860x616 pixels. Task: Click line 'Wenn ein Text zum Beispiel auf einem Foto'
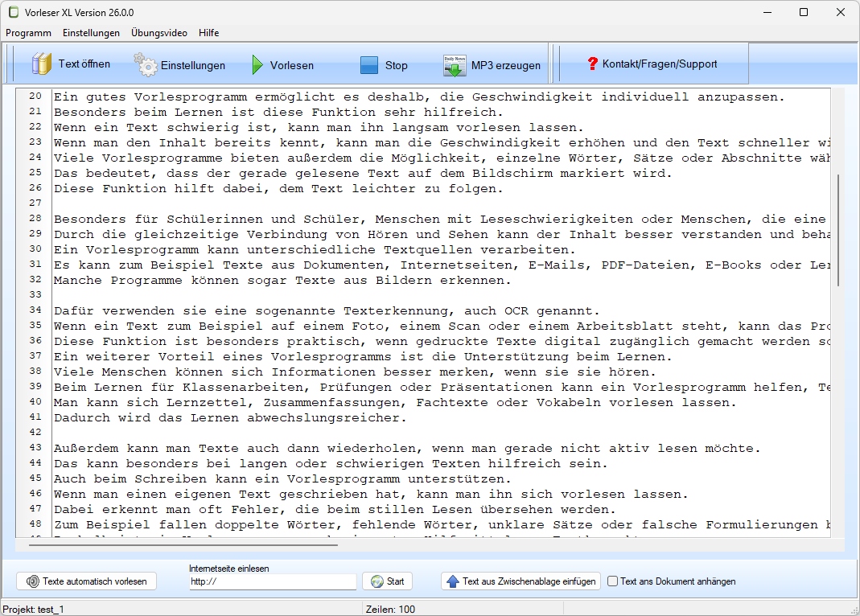pos(442,326)
